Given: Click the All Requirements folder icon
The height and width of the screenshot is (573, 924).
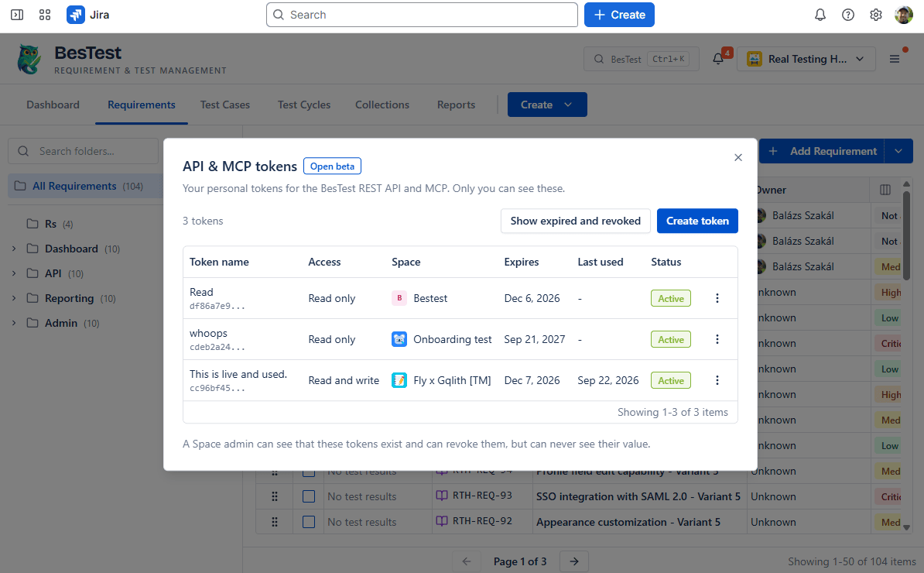Looking at the screenshot, I should 20,187.
